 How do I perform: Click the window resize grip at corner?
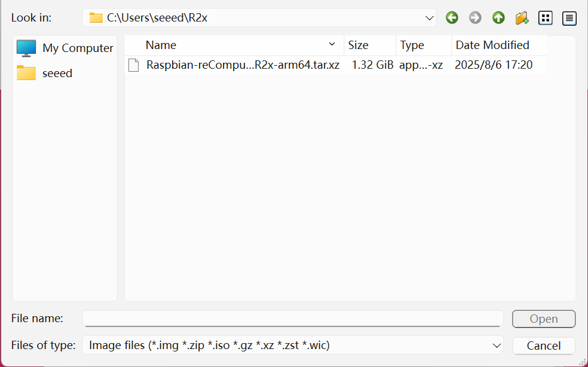point(582,362)
